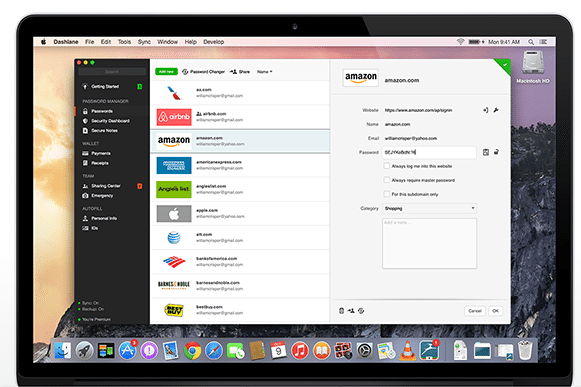Screen dimensions: 581x387
Task: Open the Tools menu in menu bar
Action: [124, 42]
